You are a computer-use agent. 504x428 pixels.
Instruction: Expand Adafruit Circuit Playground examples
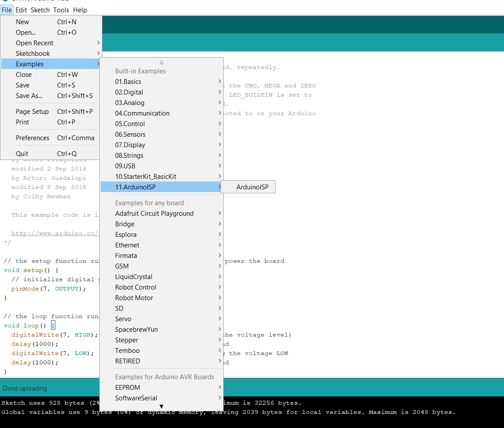pyautogui.click(x=162, y=214)
